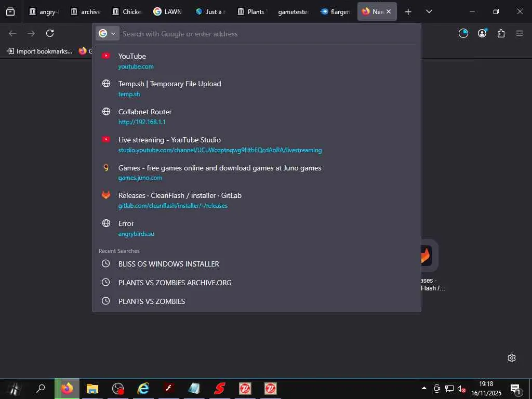Open a new tab with plus button

(408, 12)
